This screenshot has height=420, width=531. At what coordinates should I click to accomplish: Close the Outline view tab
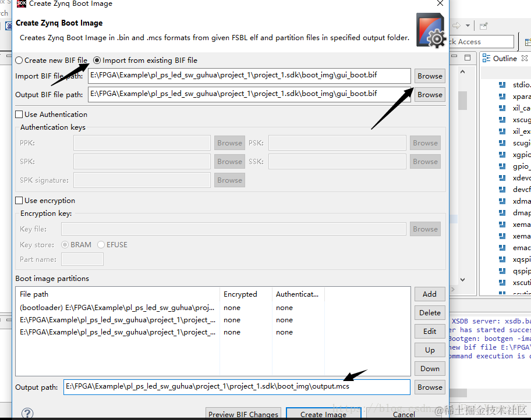(525, 58)
